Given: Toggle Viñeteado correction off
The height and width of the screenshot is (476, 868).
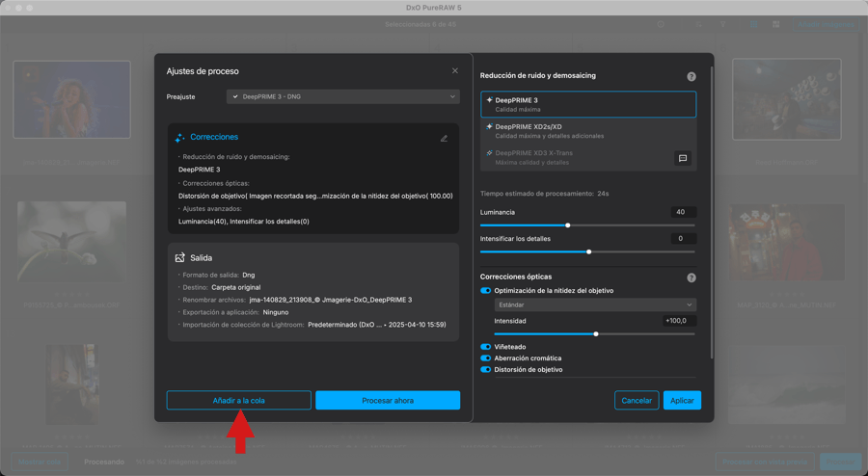Looking at the screenshot, I should pos(485,347).
